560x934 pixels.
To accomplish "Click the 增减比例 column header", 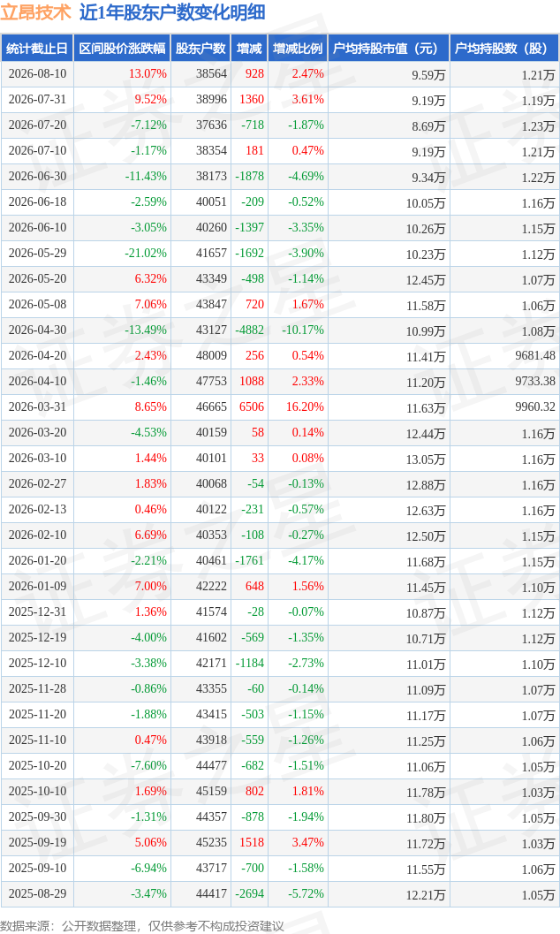I will (298, 49).
